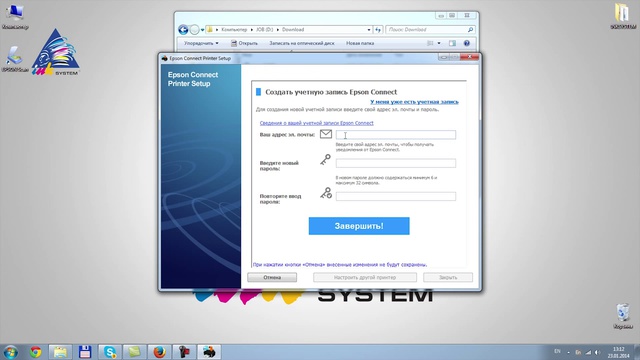This screenshot has width=640, height=360.
Task: Click the Epson Connect title bar icon
Action: click(x=164, y=58)
